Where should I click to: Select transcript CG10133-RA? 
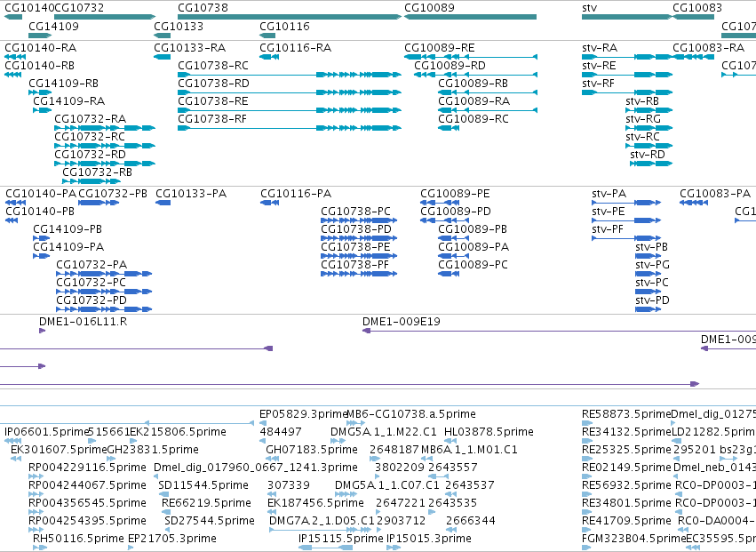190,48
